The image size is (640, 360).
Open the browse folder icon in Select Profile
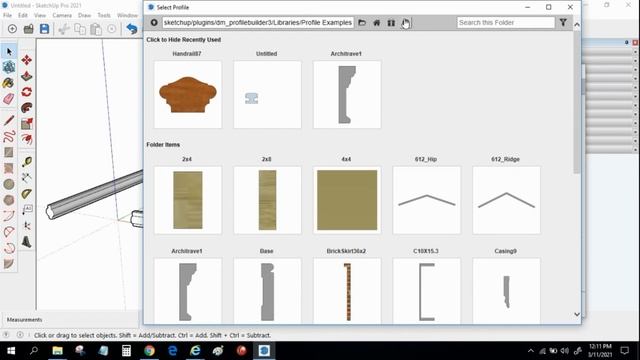[x=362, y=22]
